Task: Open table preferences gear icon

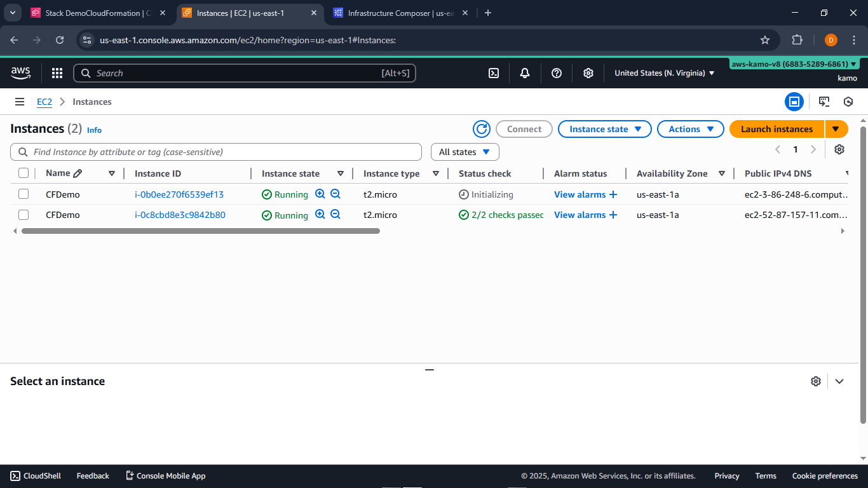Action: (839, 149)
